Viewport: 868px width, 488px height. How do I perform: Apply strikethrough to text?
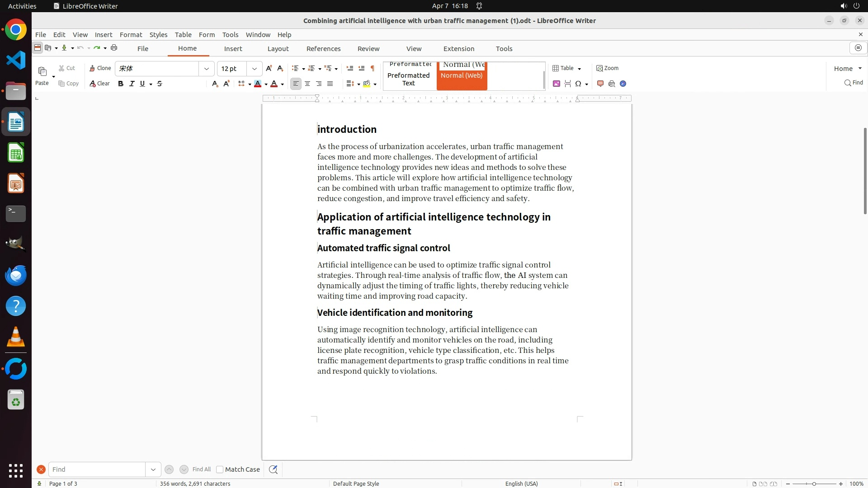click(x=160, y=84)
